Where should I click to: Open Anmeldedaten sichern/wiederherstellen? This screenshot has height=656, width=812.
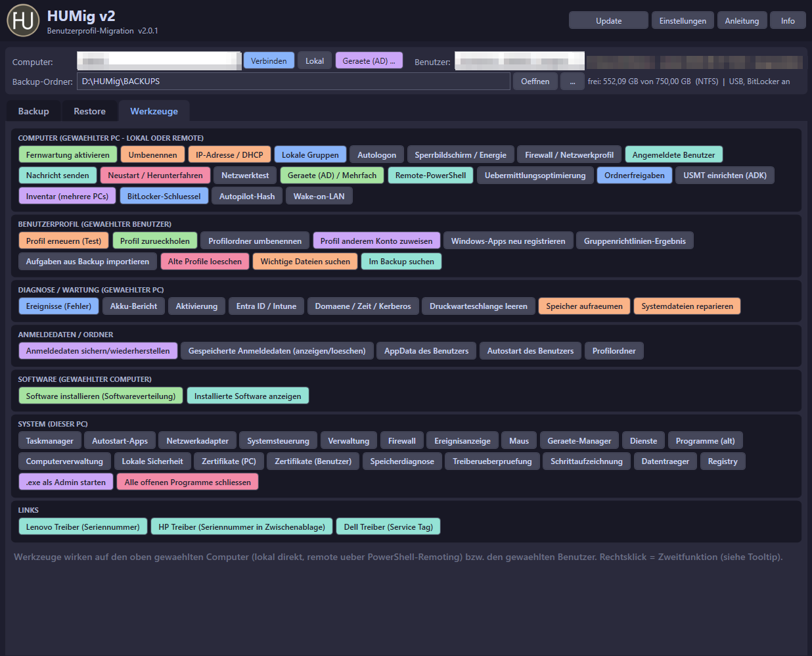click(98, 351)
